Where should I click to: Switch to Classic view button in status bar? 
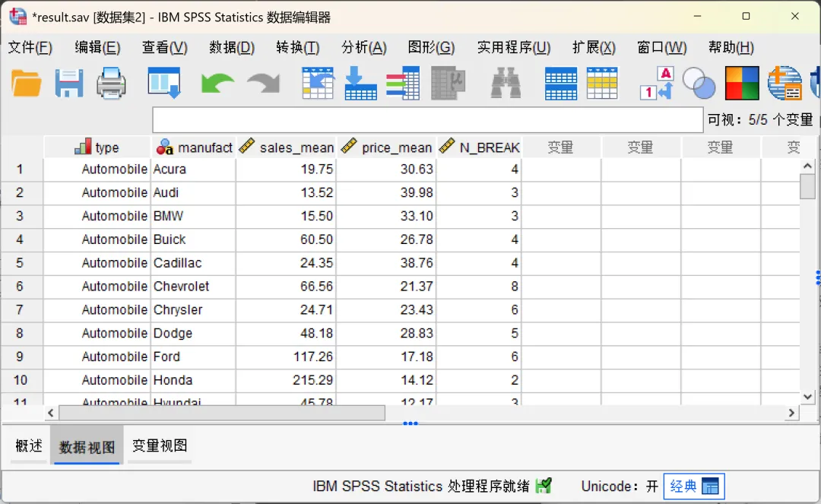(694, 487)
